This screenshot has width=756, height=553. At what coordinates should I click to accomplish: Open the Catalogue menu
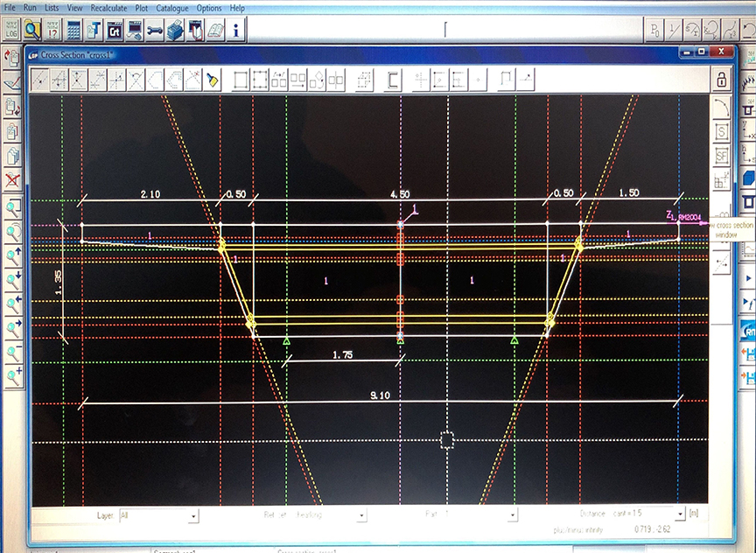(x=172, y=7)
